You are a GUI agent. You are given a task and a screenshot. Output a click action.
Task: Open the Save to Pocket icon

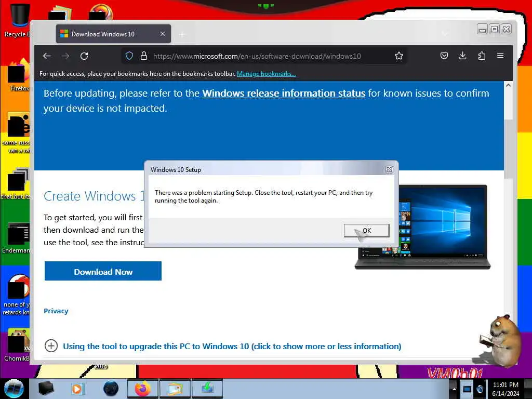[444, 56]
